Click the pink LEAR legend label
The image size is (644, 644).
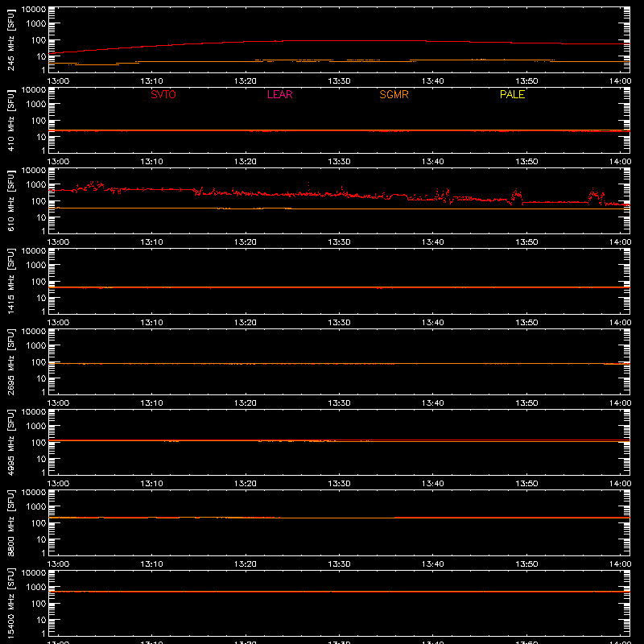(x=279, y=94)
